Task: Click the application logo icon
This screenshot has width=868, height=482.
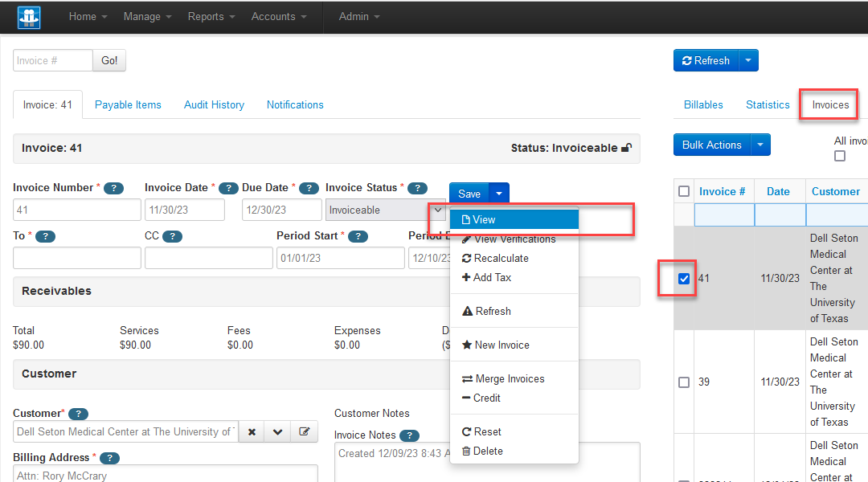Action: pyautogui.click(x=29, y=17)
